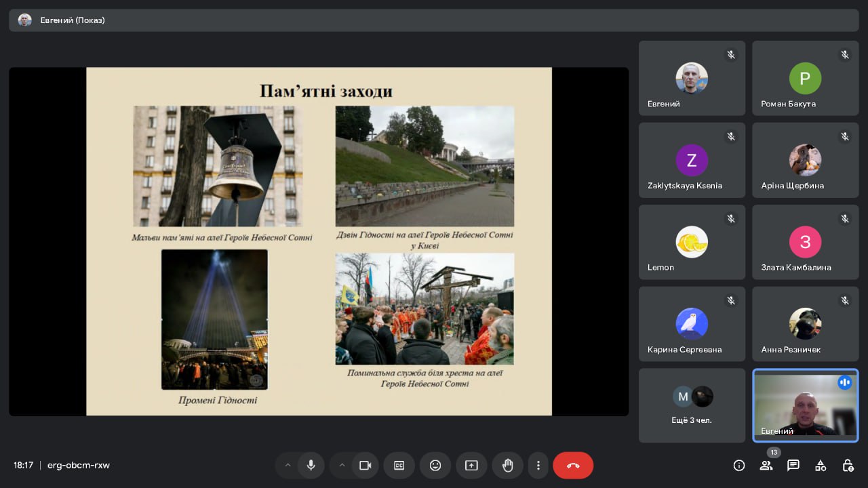This screenshot has height=488, width=868.
Task: Open the activities icon
Action: pos(821,466)
